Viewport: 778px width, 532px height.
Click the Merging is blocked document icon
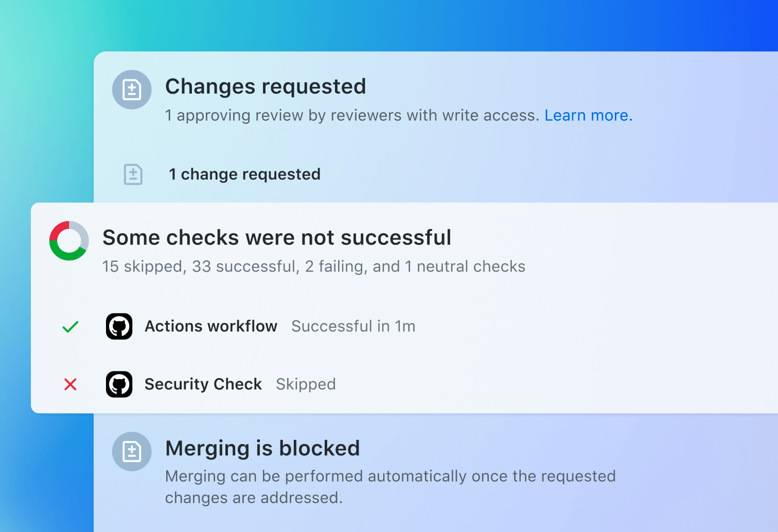[x=132, y=451]
